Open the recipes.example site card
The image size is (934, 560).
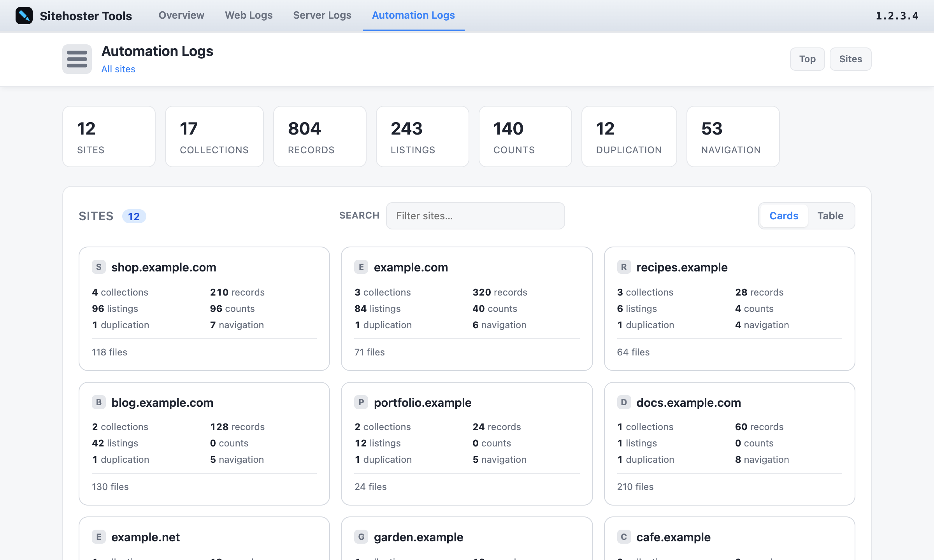pos(730,309)
